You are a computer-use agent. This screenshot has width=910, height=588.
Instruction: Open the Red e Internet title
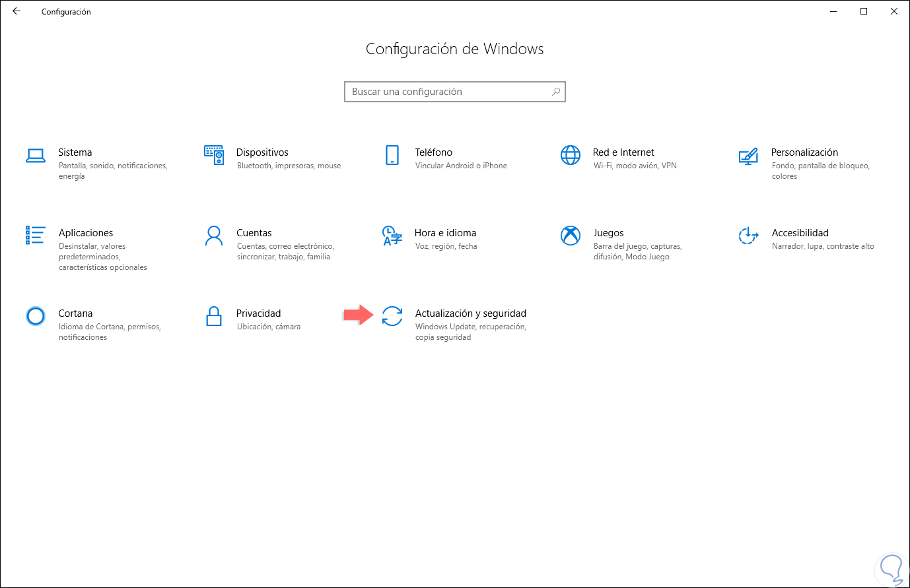[623, 152]
